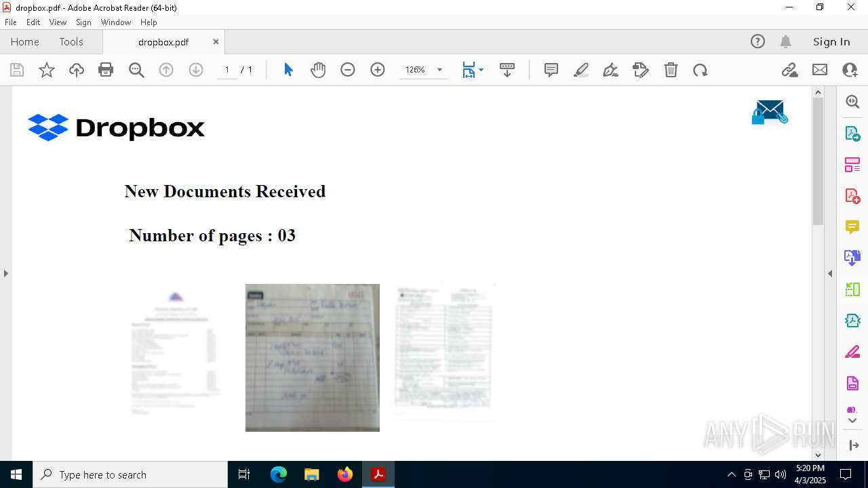Click the vertical scrollbar thumb
The width and height of the screenshot is (868, 488).
point(818,161)
